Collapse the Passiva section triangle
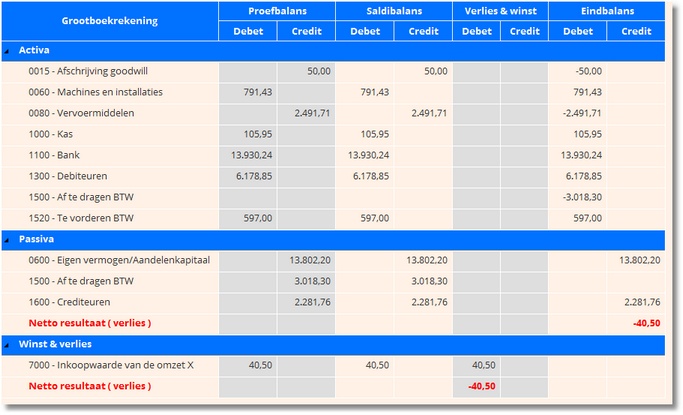683x415 pixels. tap(8, 240)
